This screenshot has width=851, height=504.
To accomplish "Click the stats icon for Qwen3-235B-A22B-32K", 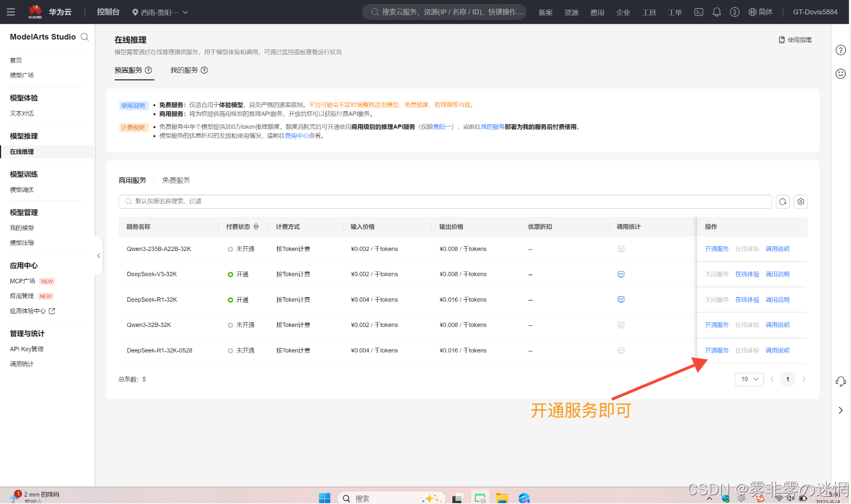I will (621, 249).
